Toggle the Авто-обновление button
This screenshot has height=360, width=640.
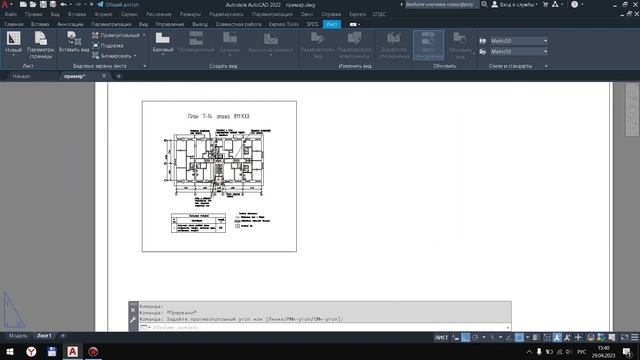pyautogui.click(x=428, y=45)
